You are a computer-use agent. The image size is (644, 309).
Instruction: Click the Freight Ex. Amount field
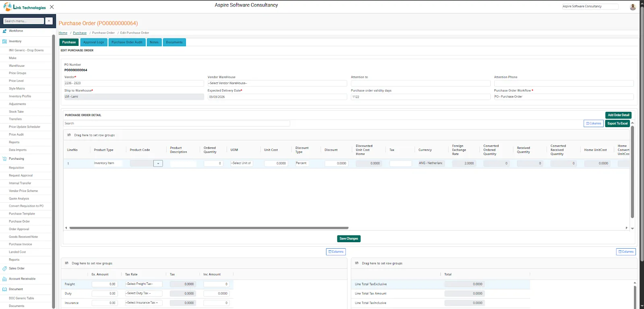pyautogui.click(x=105, y=284)
